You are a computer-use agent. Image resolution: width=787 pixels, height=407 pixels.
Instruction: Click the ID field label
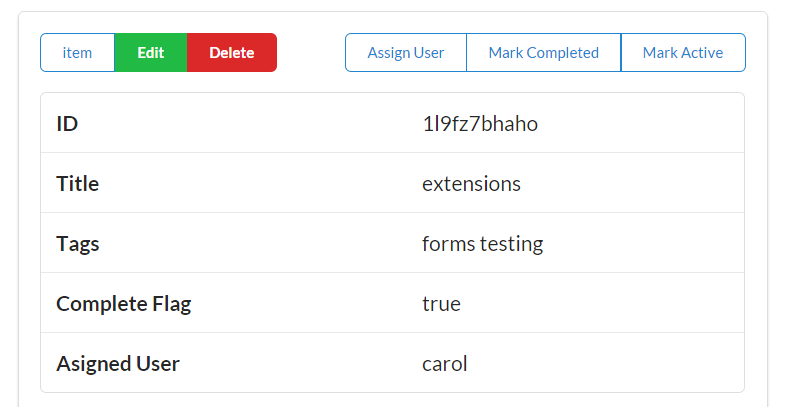pos(67,124)
